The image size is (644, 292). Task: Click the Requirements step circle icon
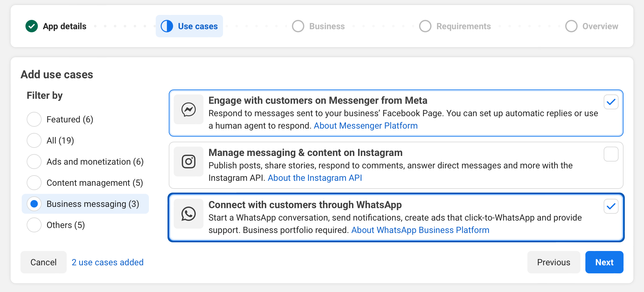point(425,26)
